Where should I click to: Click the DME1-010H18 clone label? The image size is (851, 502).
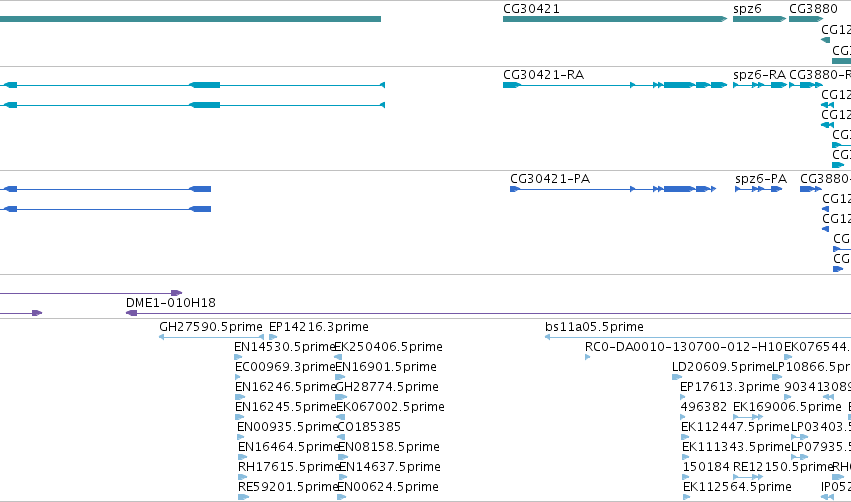[x=170, y=303]
